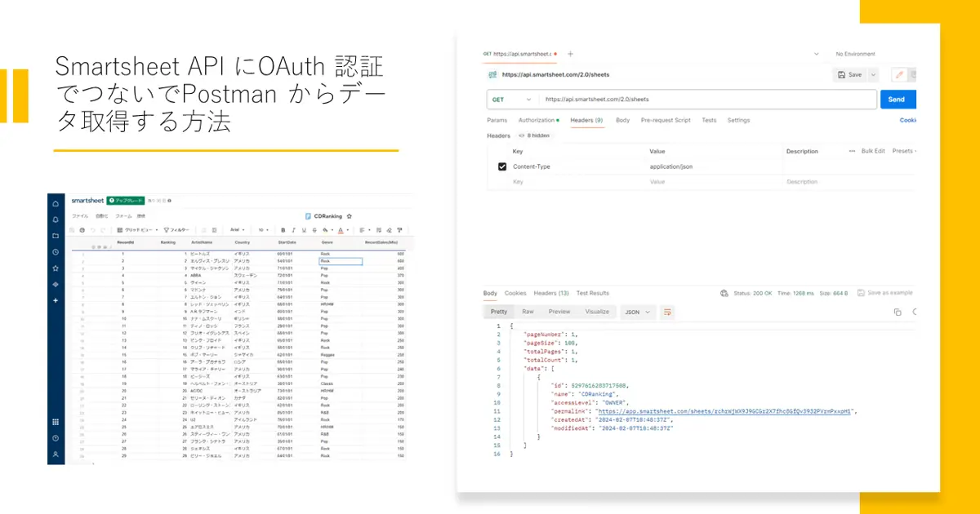Open the GET method dropdown

510,100
